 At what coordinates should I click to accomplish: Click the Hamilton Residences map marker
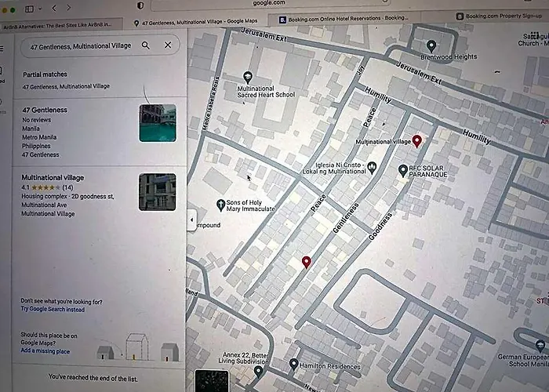tap(294, 364)
